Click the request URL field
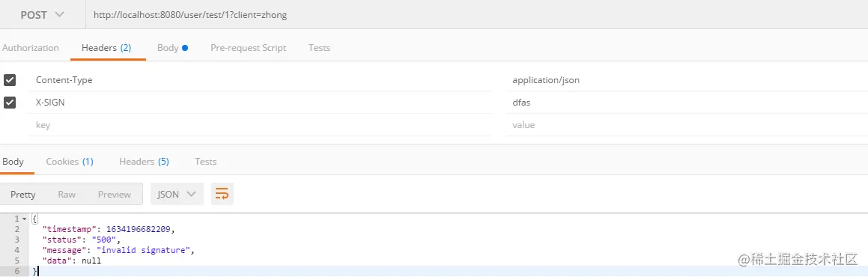This screenshot has height=277, width=868. tap(476, 15)
